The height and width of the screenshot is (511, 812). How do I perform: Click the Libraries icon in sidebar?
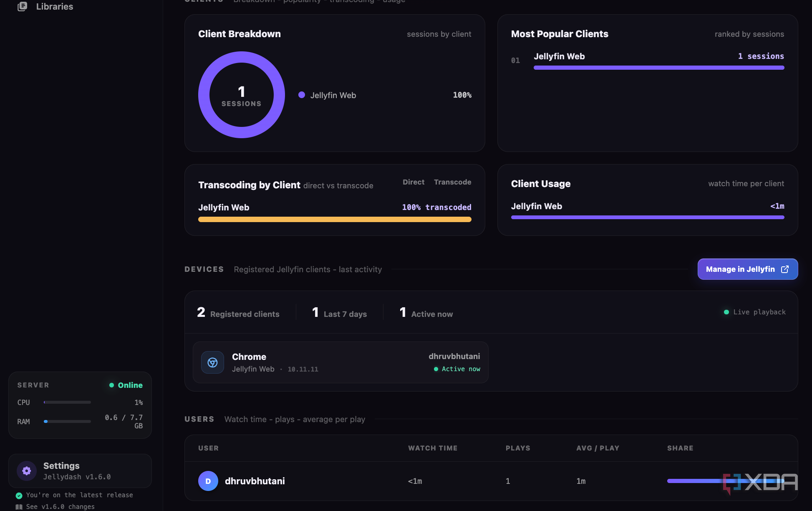pyautogui.click(x=23, y=6)
